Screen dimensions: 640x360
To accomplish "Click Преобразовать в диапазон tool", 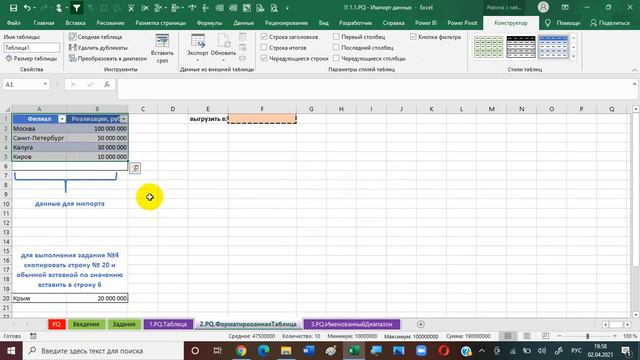I will [108, 59].
